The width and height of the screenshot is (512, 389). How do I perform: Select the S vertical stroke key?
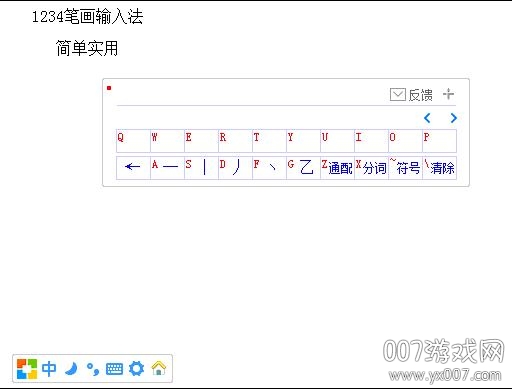(201, 168)
